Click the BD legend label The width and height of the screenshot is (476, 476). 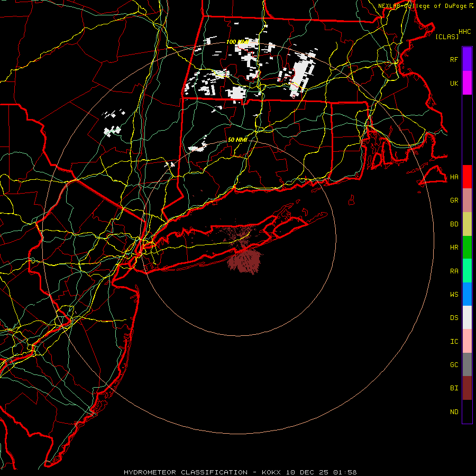454,224
